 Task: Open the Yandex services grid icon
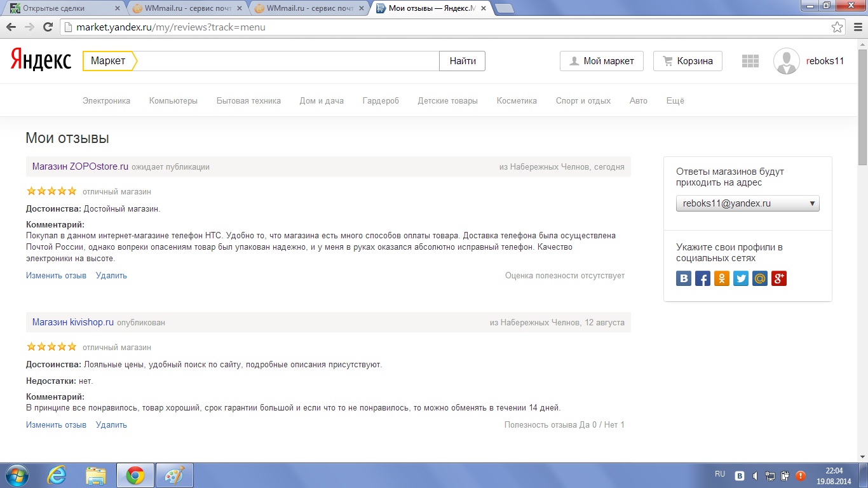750,61
